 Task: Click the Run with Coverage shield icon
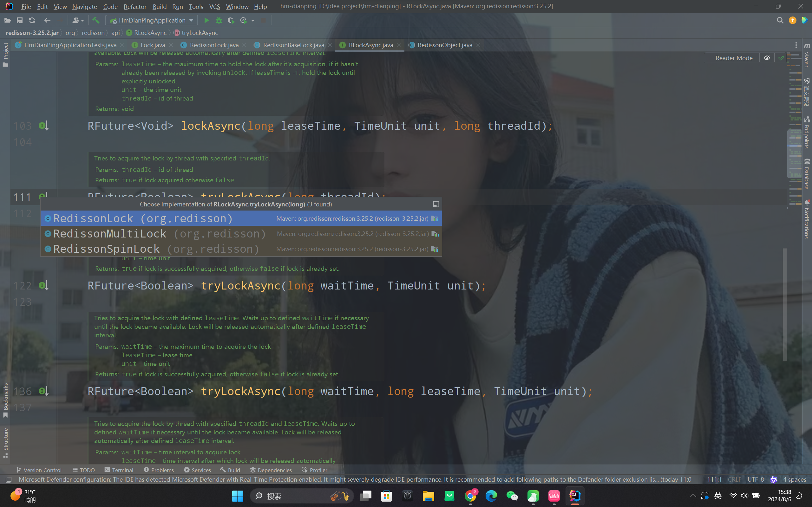tap(231, 21)
